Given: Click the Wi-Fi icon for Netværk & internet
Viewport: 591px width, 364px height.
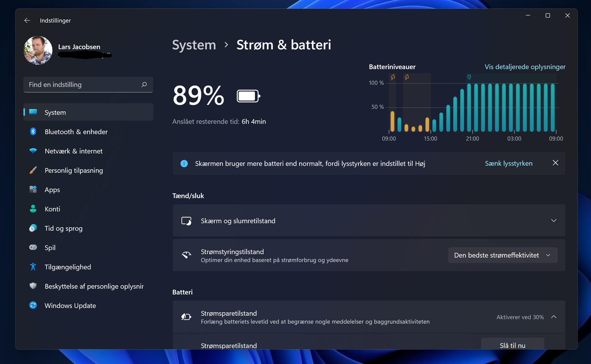Looking at the screenshot, I should [33, 151].
